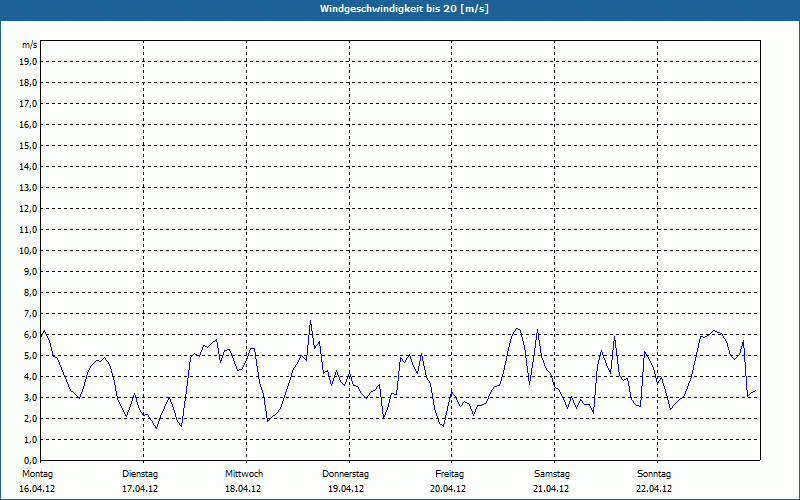Click the 16,0 y-axis label
Image resolution: width=800 pixels, height=500 pixels.
click(28, 124)
